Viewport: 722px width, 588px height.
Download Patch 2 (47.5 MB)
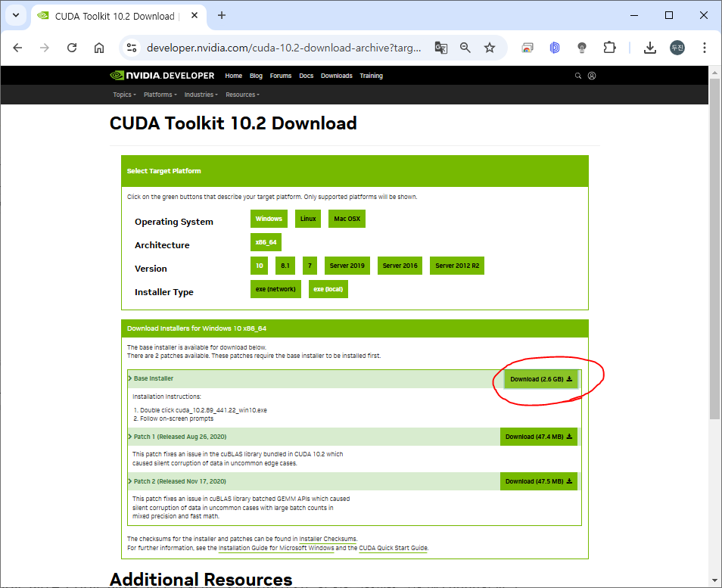point(539,481)
